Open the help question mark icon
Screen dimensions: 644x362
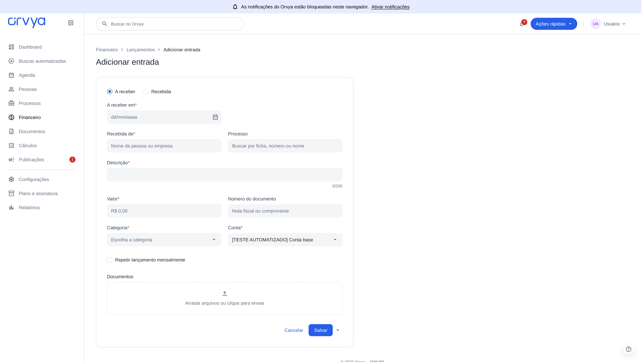tap(629, 349)
